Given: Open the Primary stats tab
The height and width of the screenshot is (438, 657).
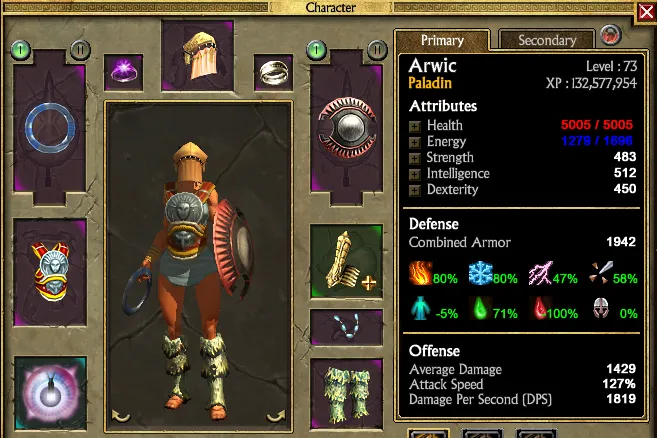Looking at the screenshot, I should pos(442,40).
